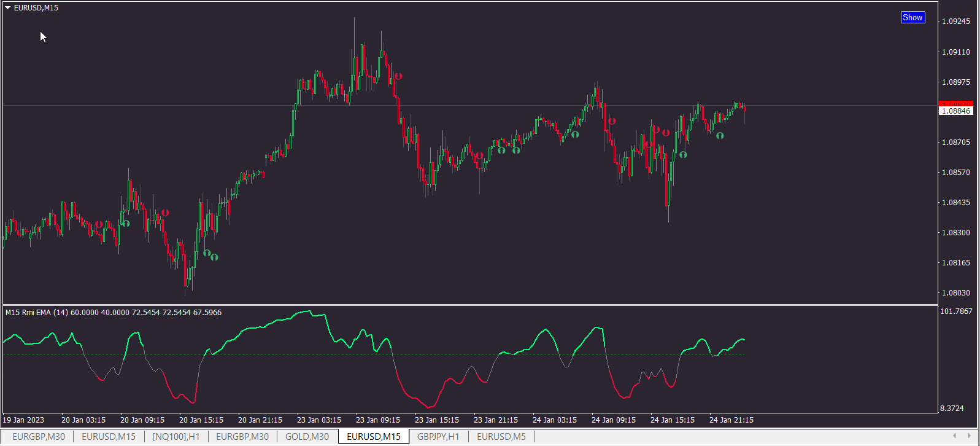
Task: Click the 24 Jan 15:15 time label
Action: (673, 420)
